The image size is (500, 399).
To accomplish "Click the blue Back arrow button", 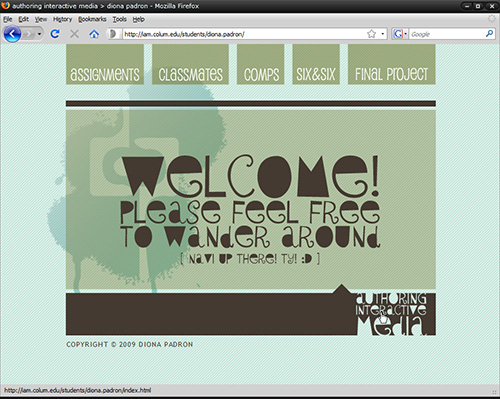I will (x=12, y=34).
